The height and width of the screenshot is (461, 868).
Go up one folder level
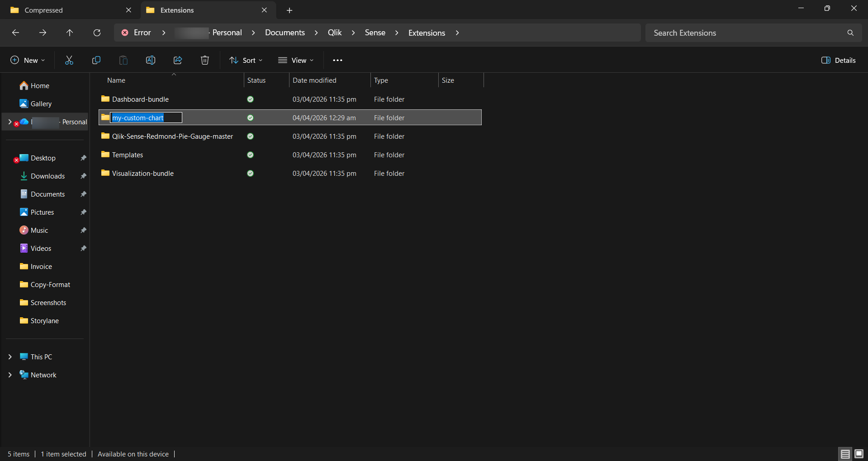coord(70,33)
